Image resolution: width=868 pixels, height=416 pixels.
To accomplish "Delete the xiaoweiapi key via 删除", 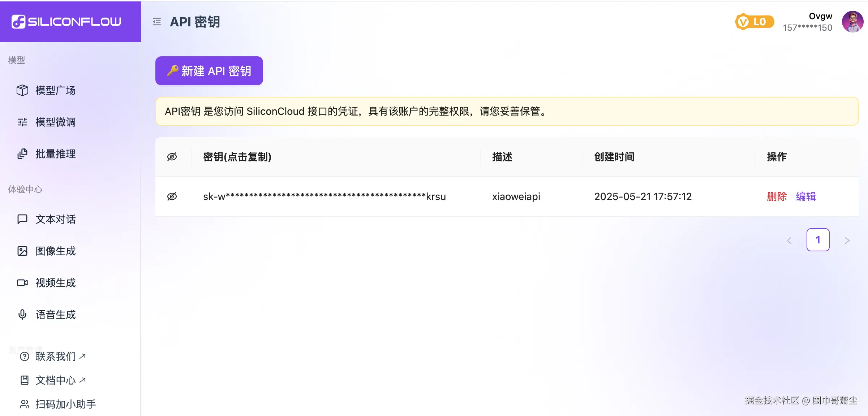I will coord(776,196).
